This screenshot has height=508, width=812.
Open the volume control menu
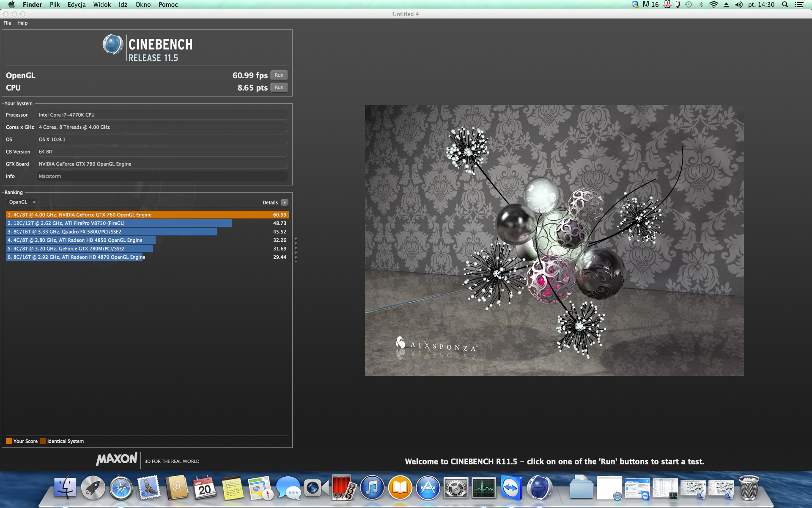tap(739, 5)
